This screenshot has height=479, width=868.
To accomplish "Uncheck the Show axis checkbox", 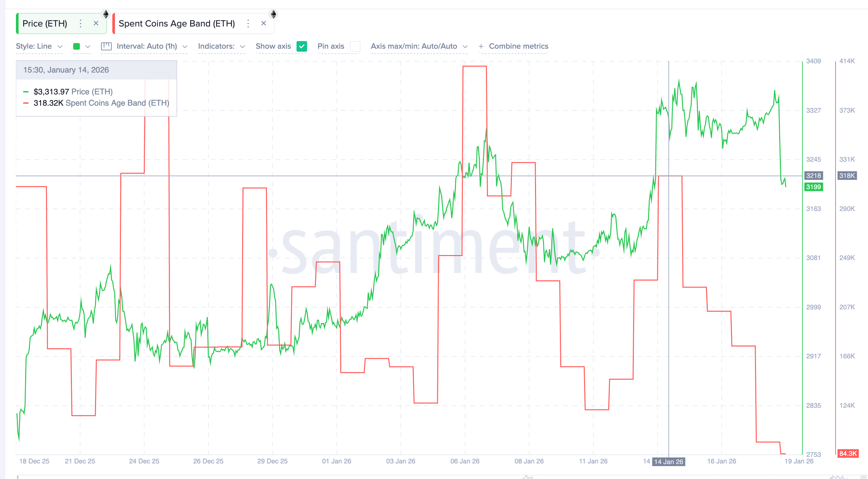I will (302, 46).
